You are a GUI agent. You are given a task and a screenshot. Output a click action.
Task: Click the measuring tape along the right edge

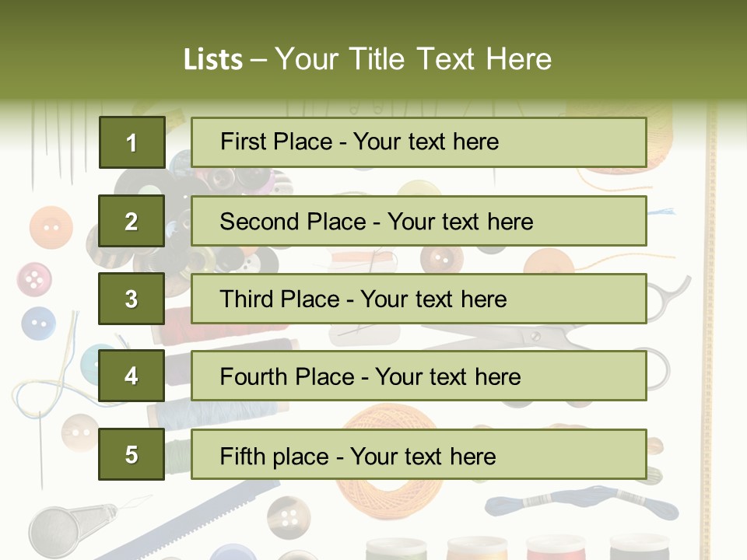tap(710, 311)
